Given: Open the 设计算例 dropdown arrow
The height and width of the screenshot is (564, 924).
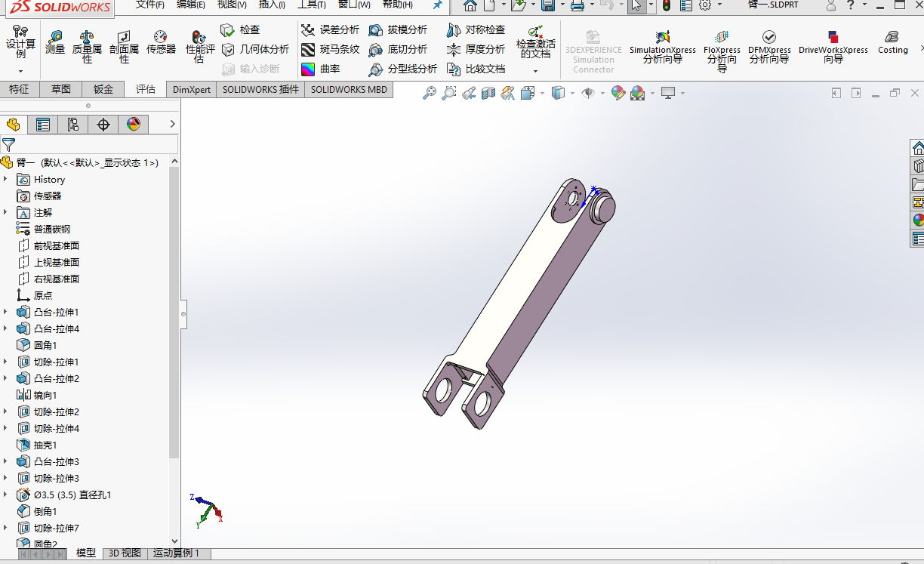Looking at the screenshot, I should point(20,72).
